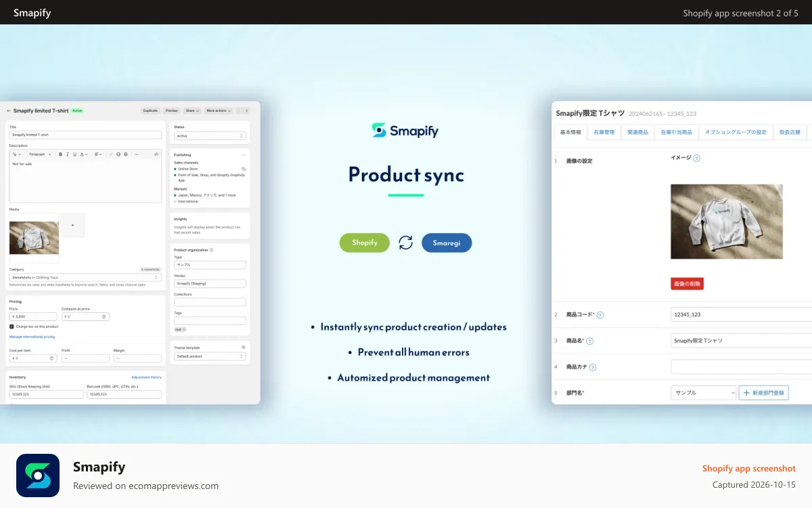
Task: Open the text color option in the Description toolbar
Action: tap(83, 154)
